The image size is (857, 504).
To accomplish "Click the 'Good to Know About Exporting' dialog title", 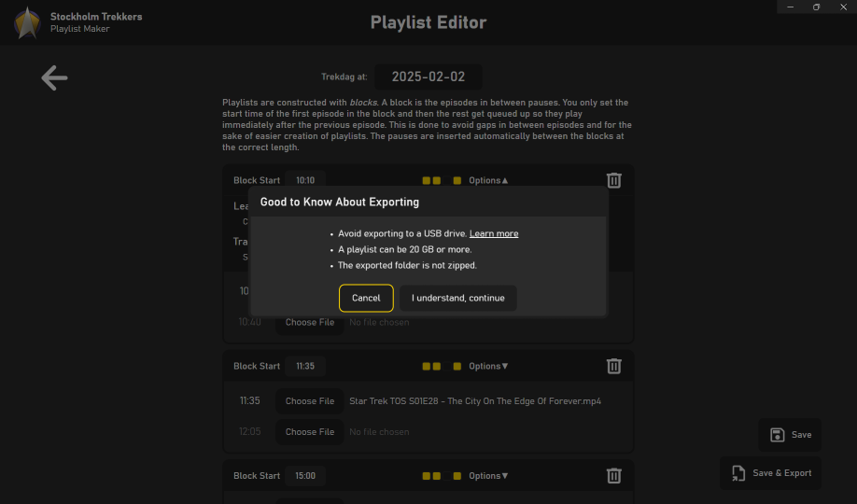I will [340, 202].
